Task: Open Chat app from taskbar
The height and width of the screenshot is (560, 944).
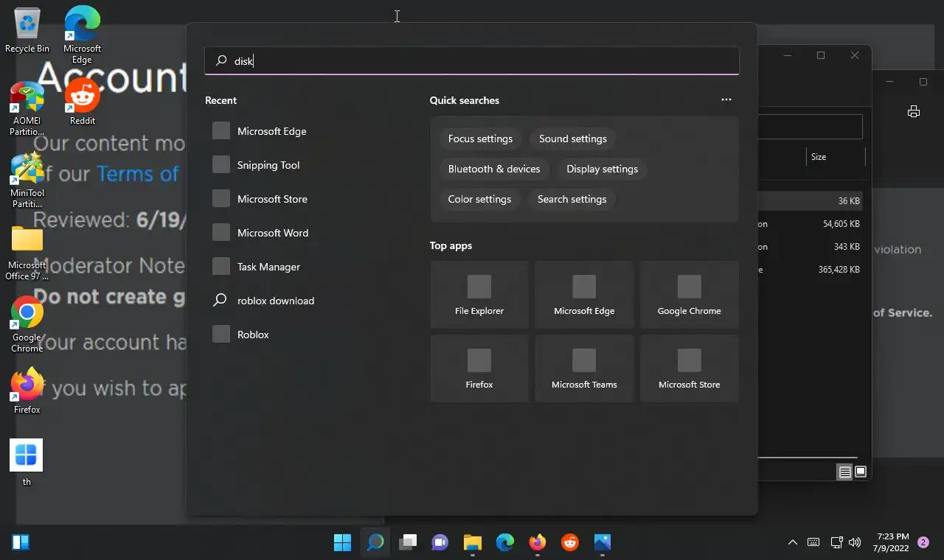Action: [x=440, y=543]
